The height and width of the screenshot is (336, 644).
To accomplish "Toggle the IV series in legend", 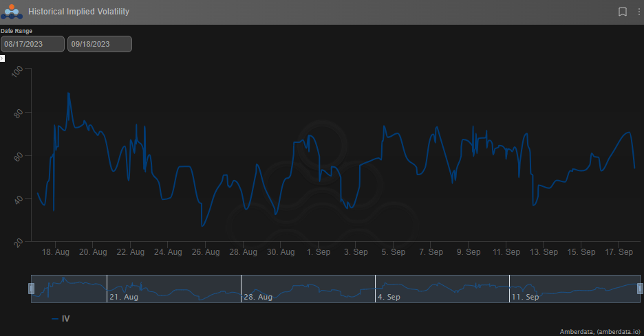I will [61, 319].
